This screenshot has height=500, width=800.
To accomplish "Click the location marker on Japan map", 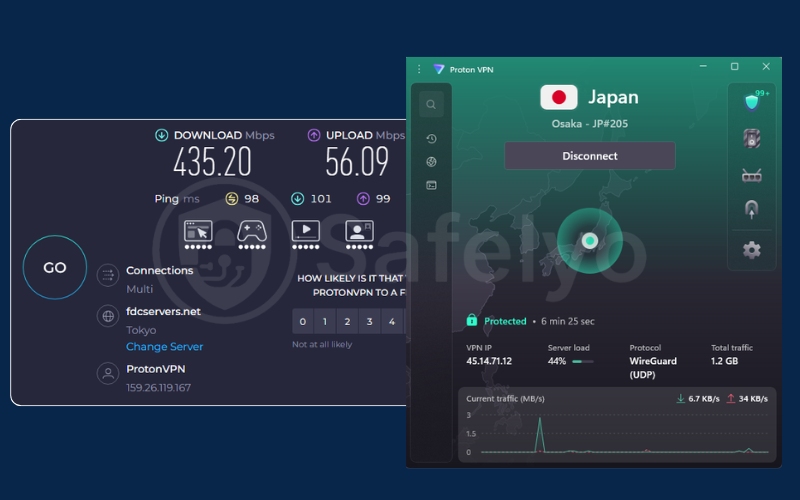I will [590, 240].
